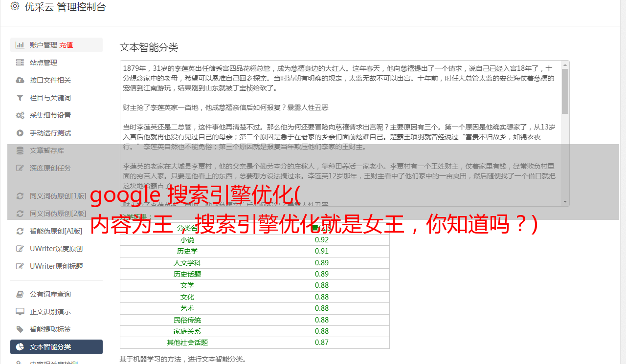
Task: Select the 人文学科 category cell
Action: click(187, 263)
